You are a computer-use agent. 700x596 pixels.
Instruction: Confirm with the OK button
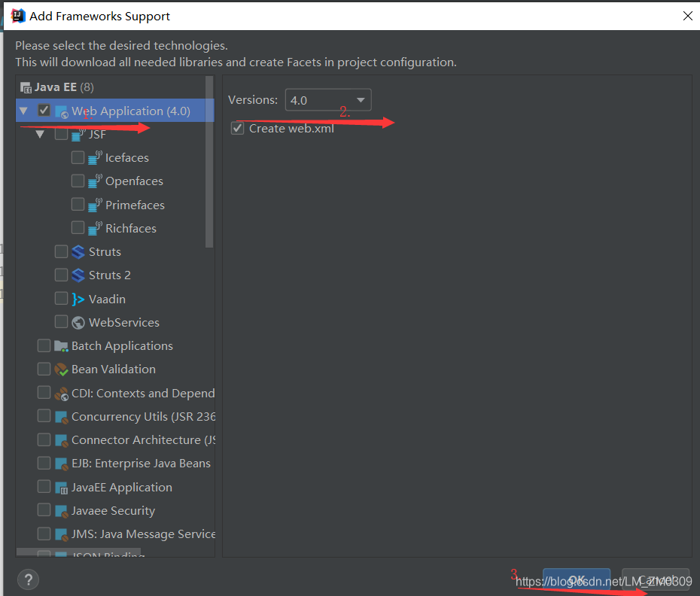577,579
